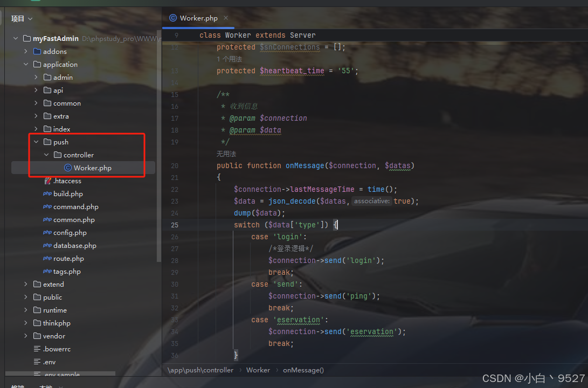Place cursor on the dump($data) line

[x=259, y=213]
